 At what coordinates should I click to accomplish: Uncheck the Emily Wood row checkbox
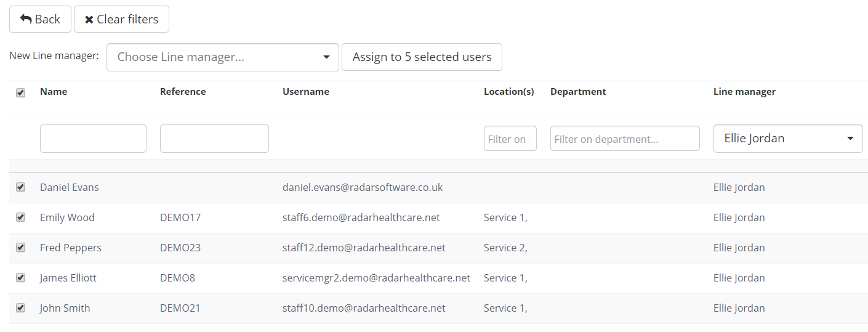tap(21, 217)
